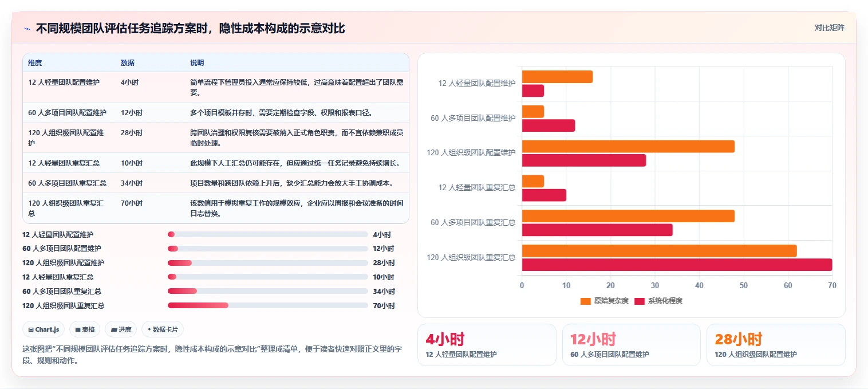Click the chart axis label 60 人多项目团队重复汇总
The image size is (868, 389).
473,223
